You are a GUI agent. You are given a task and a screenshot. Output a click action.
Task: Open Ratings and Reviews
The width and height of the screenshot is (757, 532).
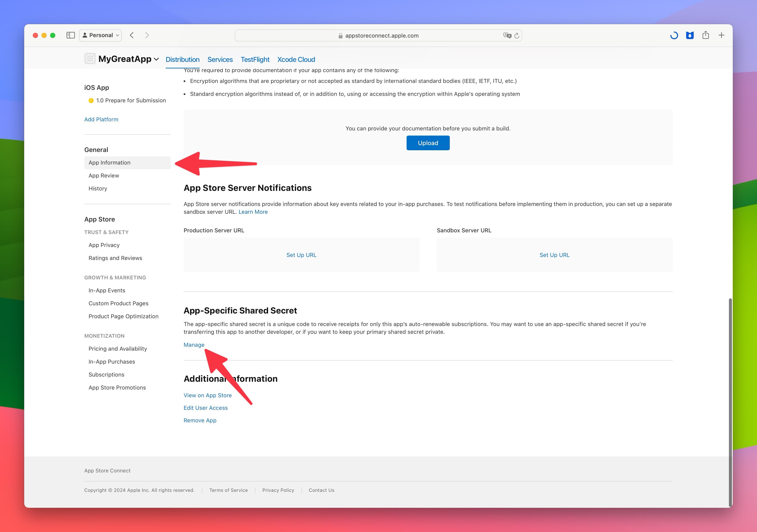(115, 258)
